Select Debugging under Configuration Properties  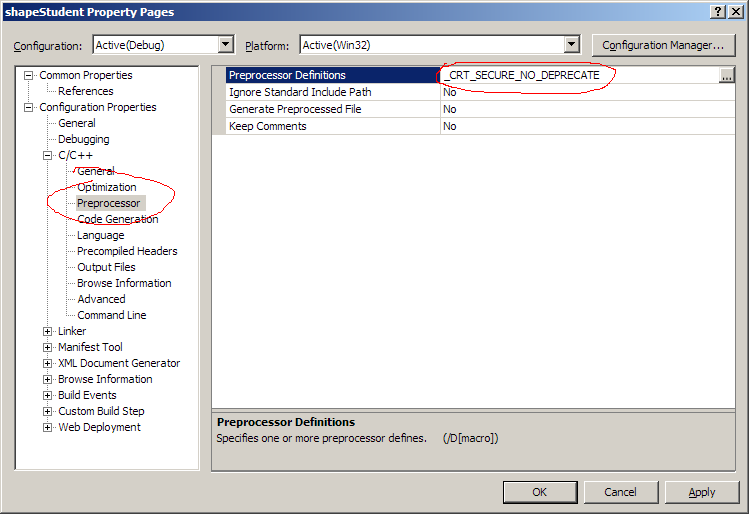pyautogui.click(x=84, y=139)
